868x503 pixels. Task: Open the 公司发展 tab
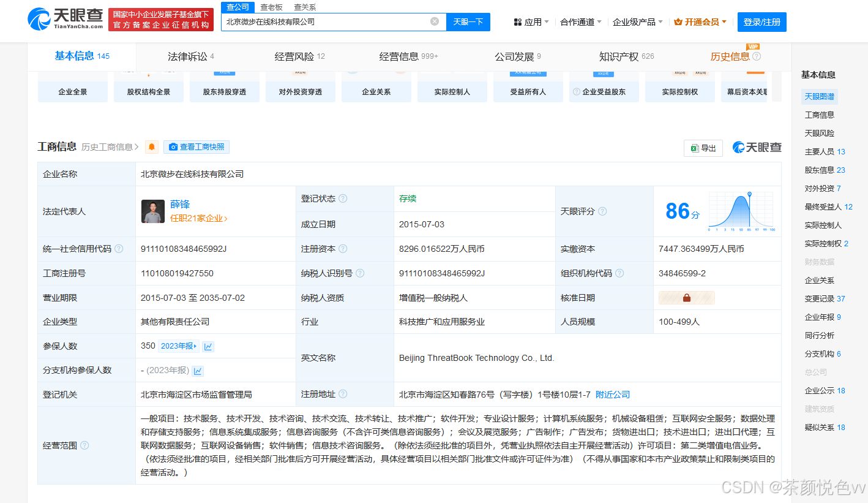(x=518, y=56)
